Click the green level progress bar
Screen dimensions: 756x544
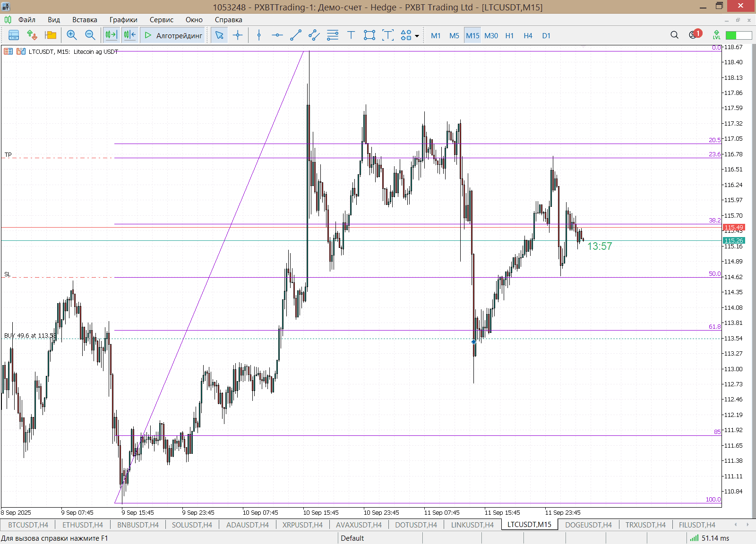[x=738, y=35]
